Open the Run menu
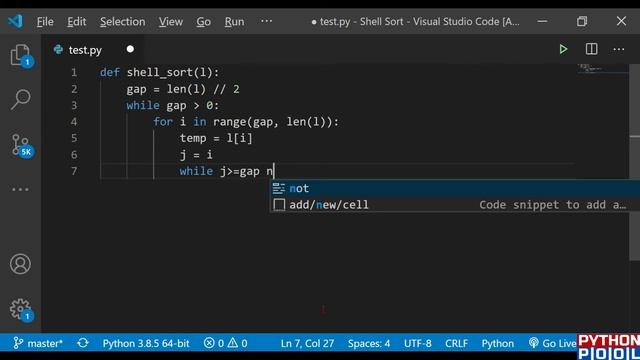This screenshot has height=360, width=640. click(x=234, y=21)
